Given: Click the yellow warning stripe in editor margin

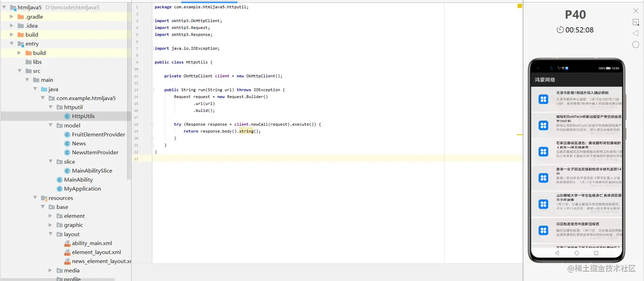Looking at the screenshot, I should point(520,135).
